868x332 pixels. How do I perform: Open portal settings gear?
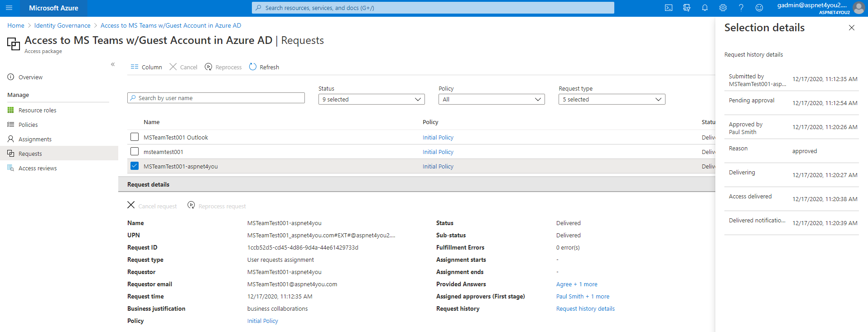723,8
